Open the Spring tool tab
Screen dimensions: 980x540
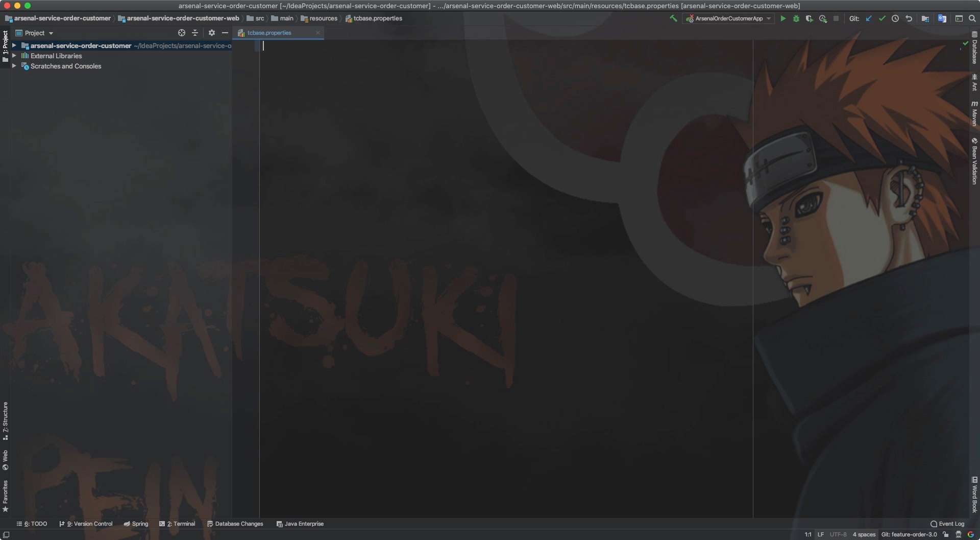tap(136, 524)
